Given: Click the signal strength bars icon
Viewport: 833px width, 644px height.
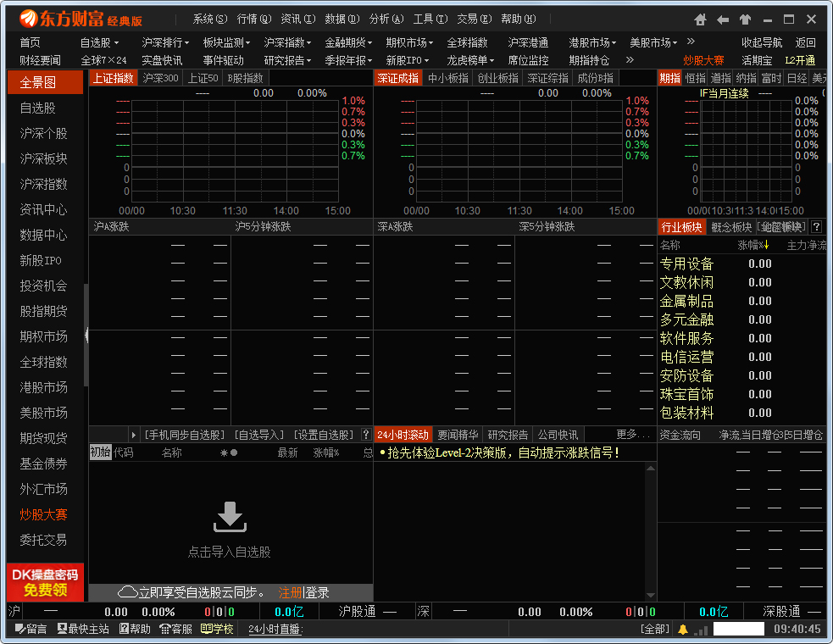Looking at the screenshot, I should [x=702, y=630].
